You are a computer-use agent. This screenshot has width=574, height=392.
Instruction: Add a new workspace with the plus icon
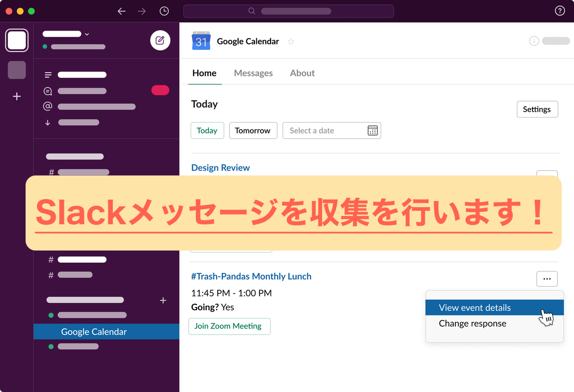16,96
